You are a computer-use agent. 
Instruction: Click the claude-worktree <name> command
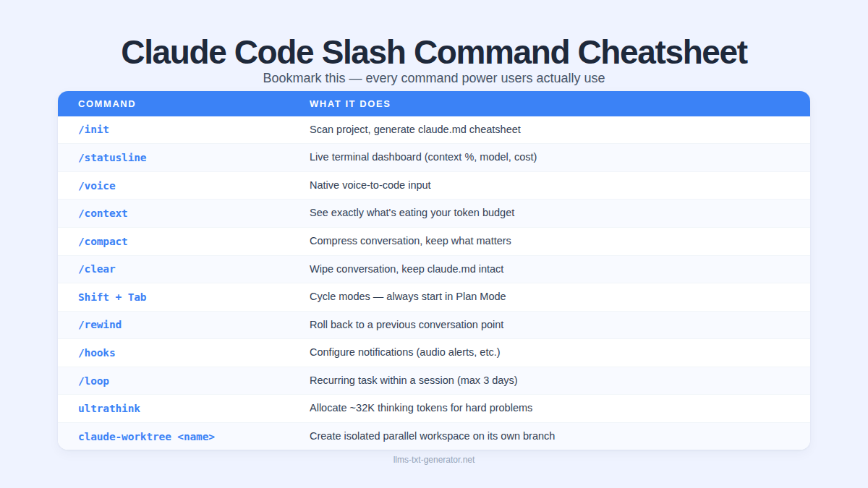(146, 437)
